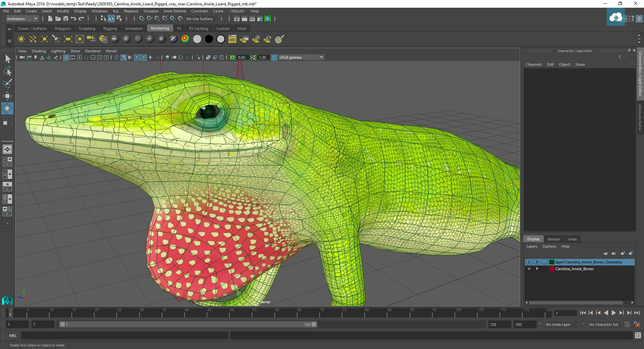Click the Ramp Shader rainbow ball icon
This screenshot has height=349, width=644.
(185, 39)
